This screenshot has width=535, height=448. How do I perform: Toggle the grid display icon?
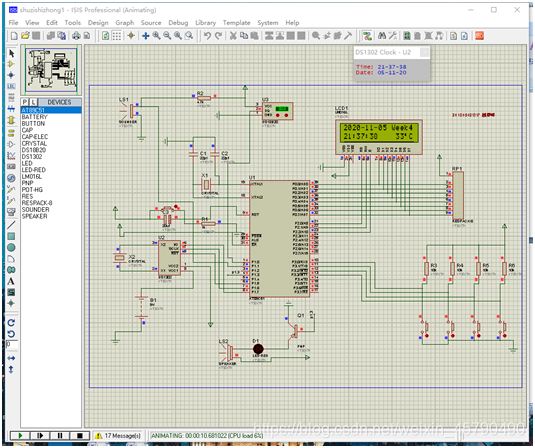tap(116, 36)
